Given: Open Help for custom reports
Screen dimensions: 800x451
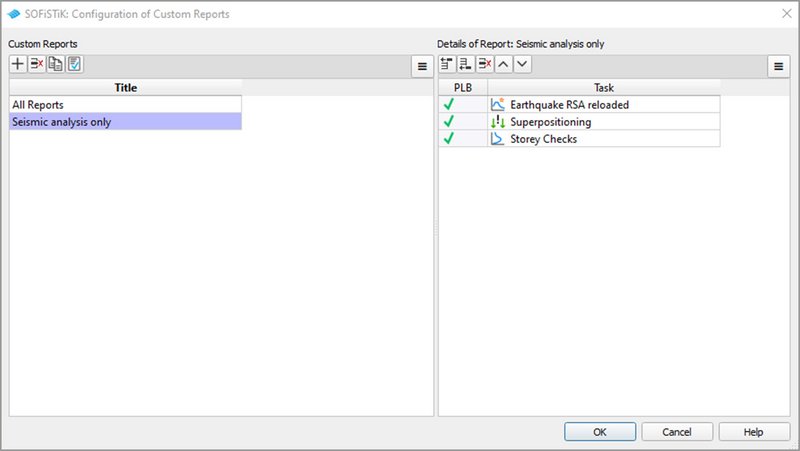Looking at the screenshot, I should pyautogui.click(x=754, y=432).
